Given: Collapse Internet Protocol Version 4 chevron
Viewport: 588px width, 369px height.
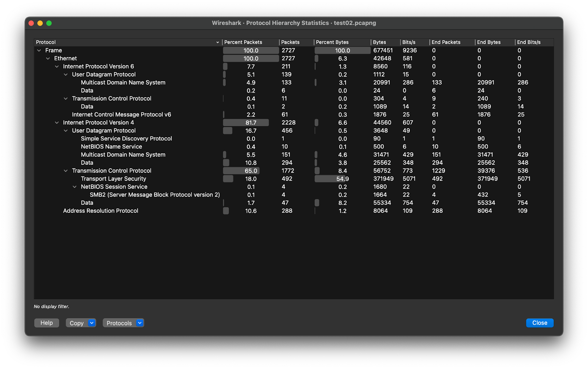Looking at the screenshot, I should click(x=57, y=123).
